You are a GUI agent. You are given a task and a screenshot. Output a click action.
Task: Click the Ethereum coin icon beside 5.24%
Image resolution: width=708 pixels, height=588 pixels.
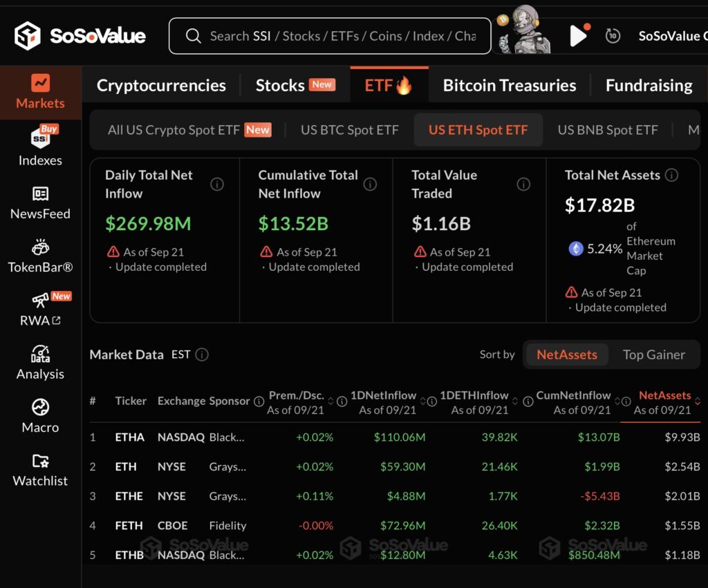pos(576,248)
